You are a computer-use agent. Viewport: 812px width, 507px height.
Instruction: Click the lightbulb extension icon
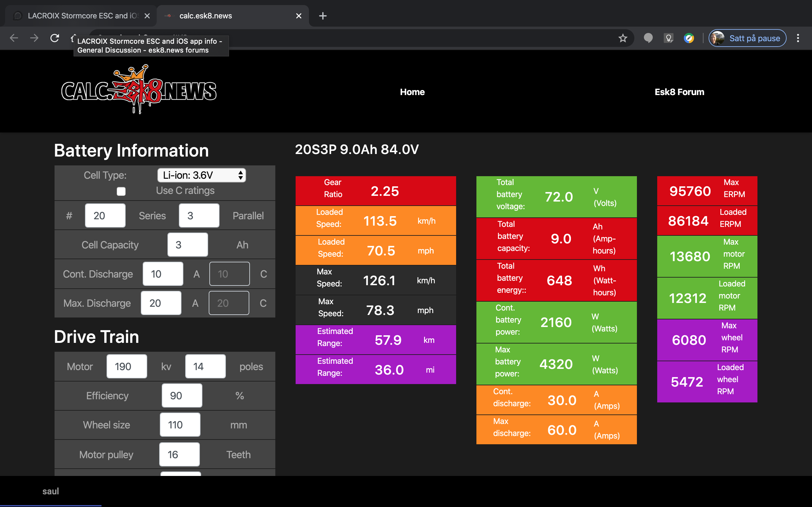pos(668,38)
